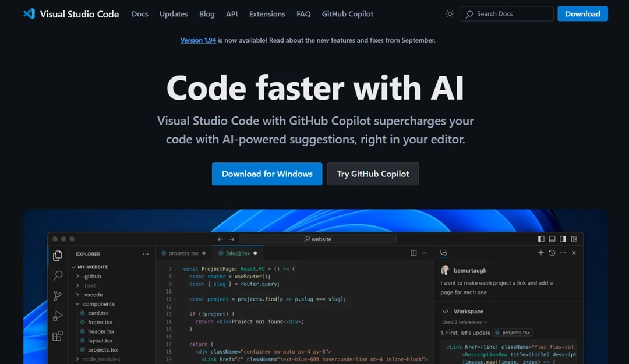The width and height of the screenshot is (629, 364).
Task: Click the projects.tsx reference chip in chat
Action: coord(513,333)
